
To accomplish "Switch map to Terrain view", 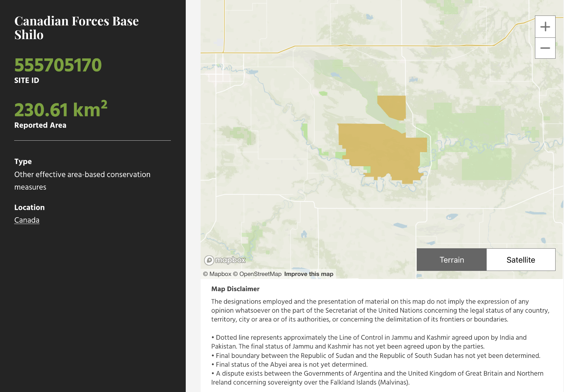I will click(x=452, y=260).
